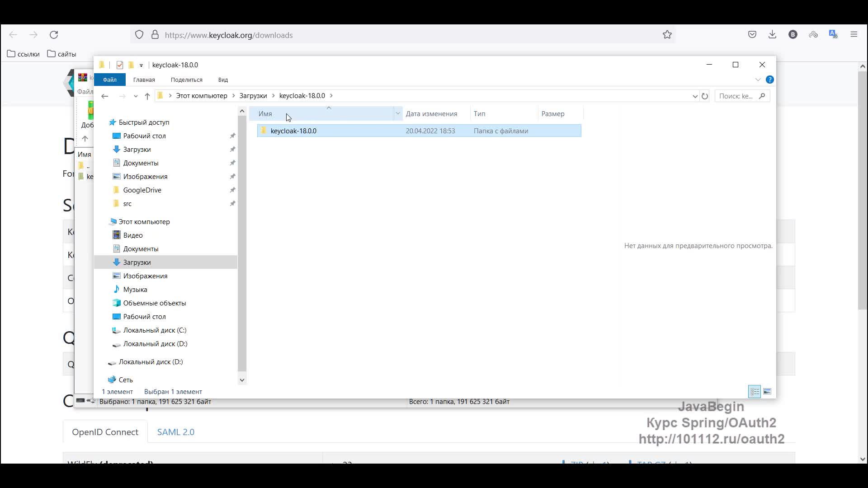Open the сайты bookmarks folder
The height and width of the screenshot is (488, 868).
pos(62,54)
